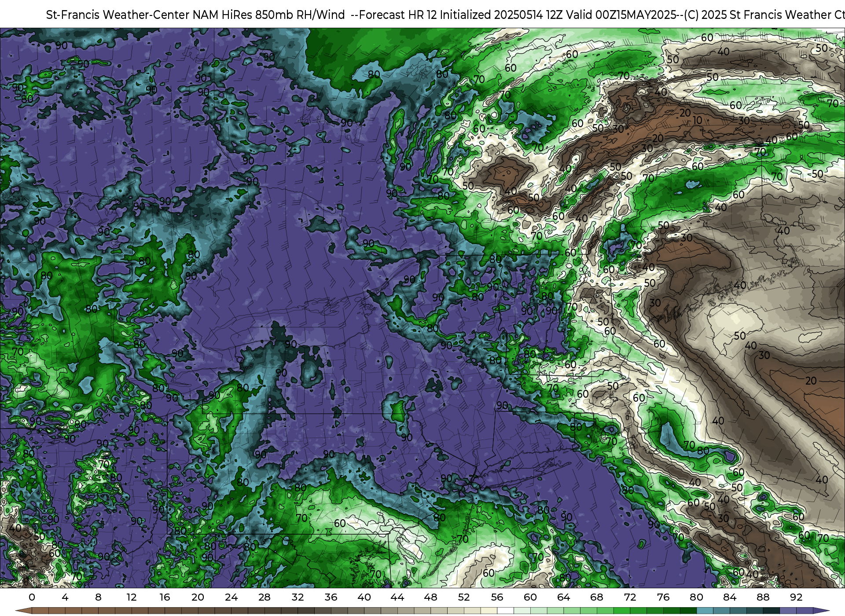
Task: Click the colorbar tick label '52'
Action: (x=464, y=597)
